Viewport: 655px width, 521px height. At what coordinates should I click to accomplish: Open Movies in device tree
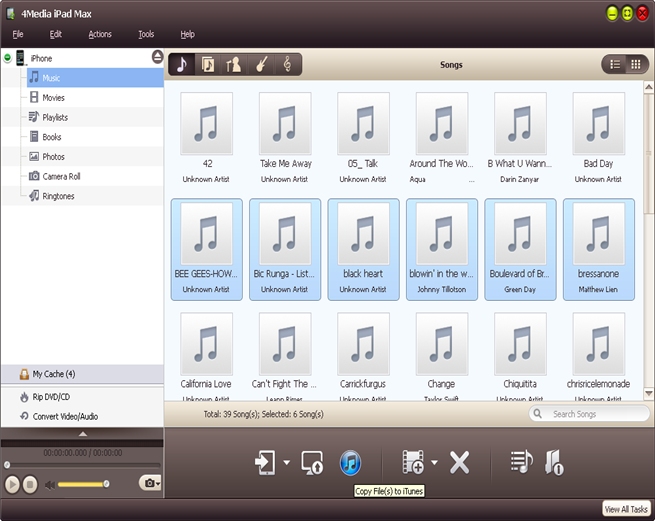(53, 98)
